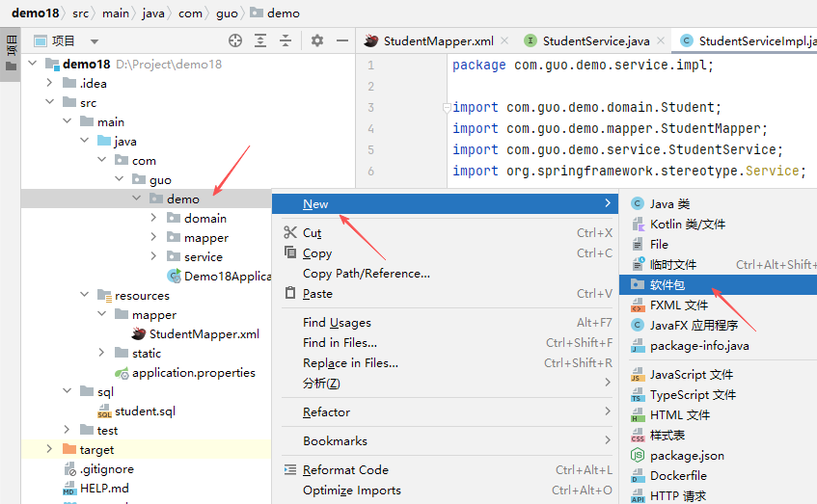The image size is (817, 504).
Task: Click the application.properties file icon in the tree
Action: tap(122, 373)
